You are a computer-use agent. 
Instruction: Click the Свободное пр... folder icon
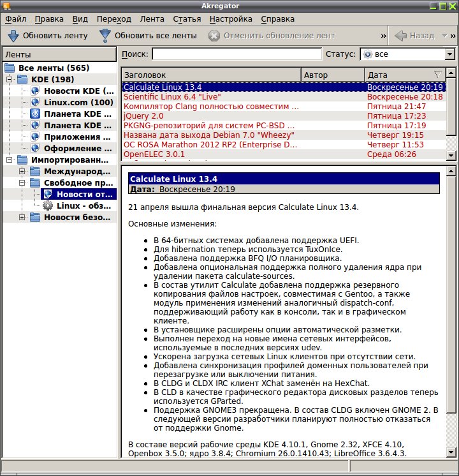pos(35,182)
